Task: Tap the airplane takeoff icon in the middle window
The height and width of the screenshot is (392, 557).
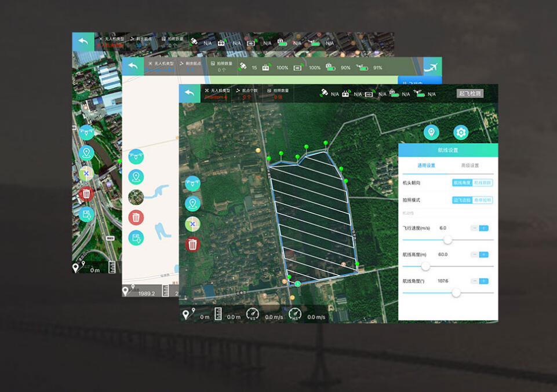Action: (x=432, y=67)
